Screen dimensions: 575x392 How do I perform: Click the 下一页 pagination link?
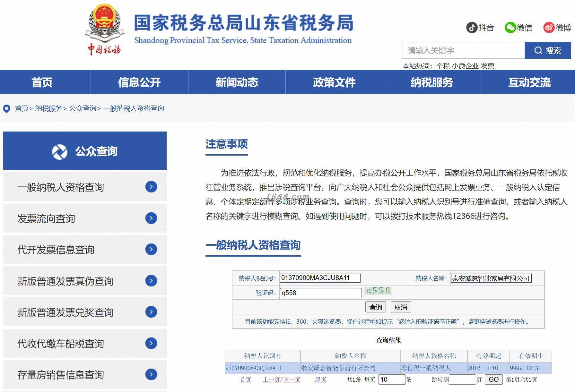(x=292, y=380)
